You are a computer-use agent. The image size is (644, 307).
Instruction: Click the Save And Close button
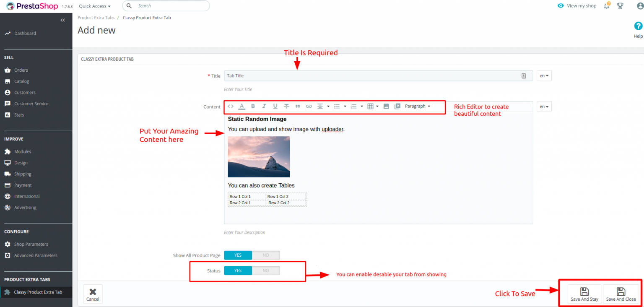621,294
